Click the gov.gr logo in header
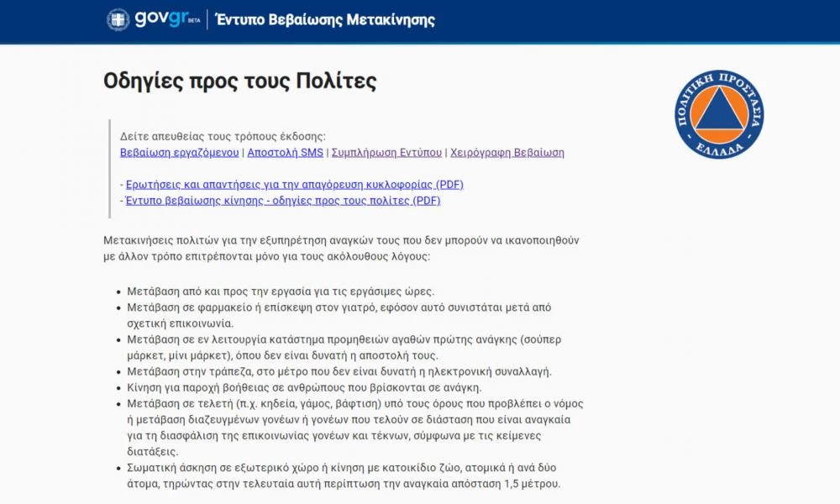Image resolution: width=840 pixels, height=504 pixels. [167, 19]
